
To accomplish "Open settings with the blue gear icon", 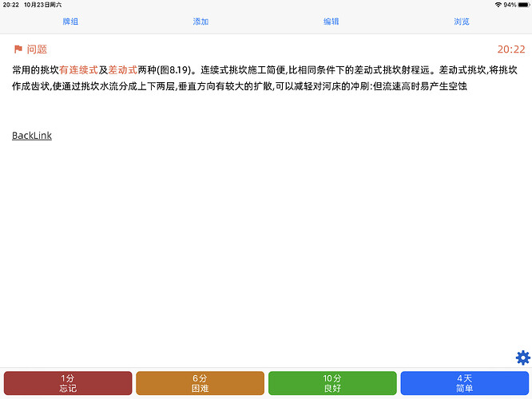I will click(x=523, y=358).
